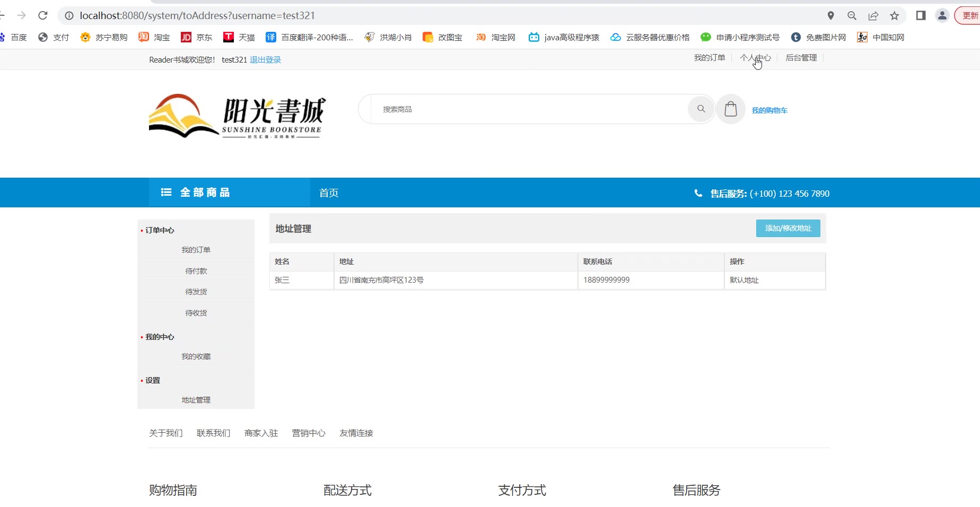Image resolution: width=980 pixels, height=507 pixels.
Task: Open the share page icon
Action: [873, 15]
